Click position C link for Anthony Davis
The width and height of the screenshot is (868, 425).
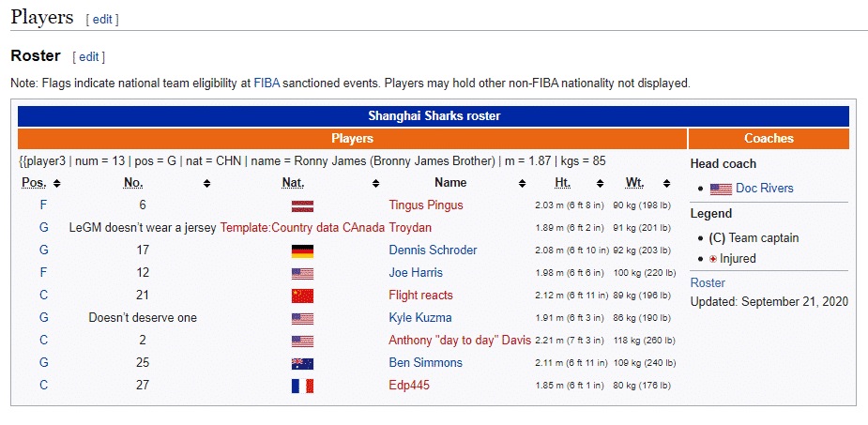pyautogui.click(x=44, y=341)
